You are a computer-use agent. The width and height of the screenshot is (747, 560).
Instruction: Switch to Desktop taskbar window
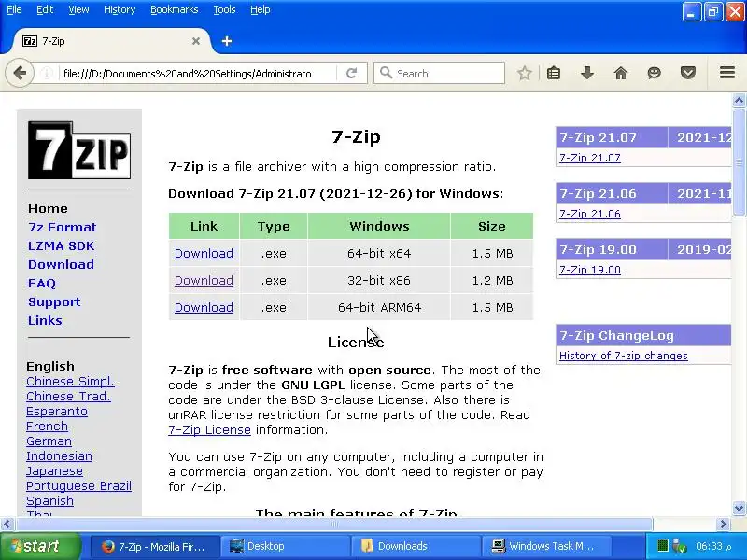[284, 546]
